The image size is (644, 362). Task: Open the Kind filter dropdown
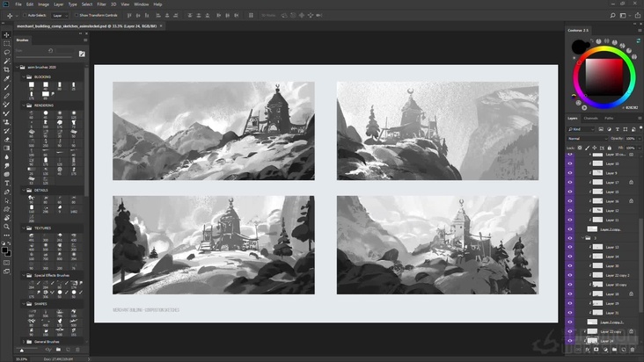click(x=582, y=129)
